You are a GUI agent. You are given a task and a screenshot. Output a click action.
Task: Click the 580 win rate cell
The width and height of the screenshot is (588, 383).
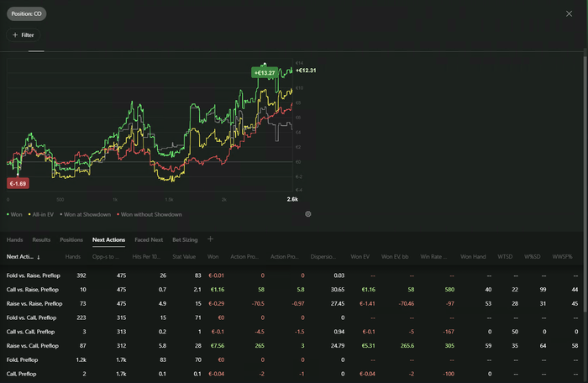click(x=449, y=290)
